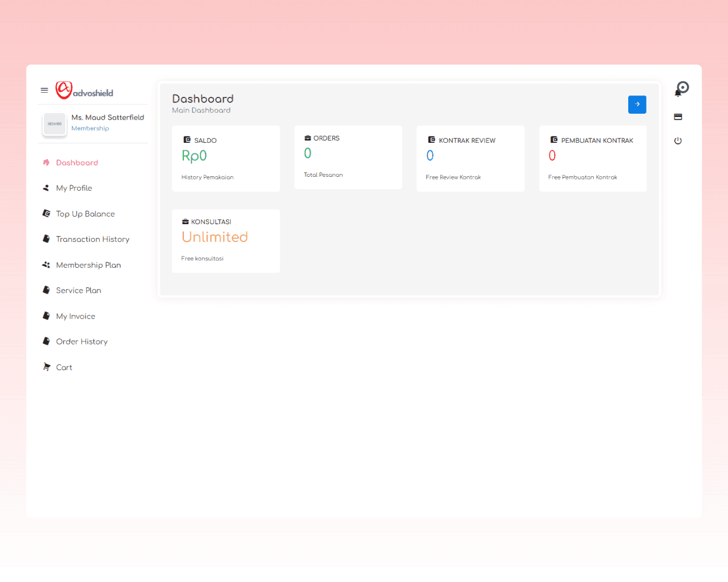This screenshot has width=728, height=582.
Task: Click the credit card icon in right bar
Action: click(x=678, y=117)
